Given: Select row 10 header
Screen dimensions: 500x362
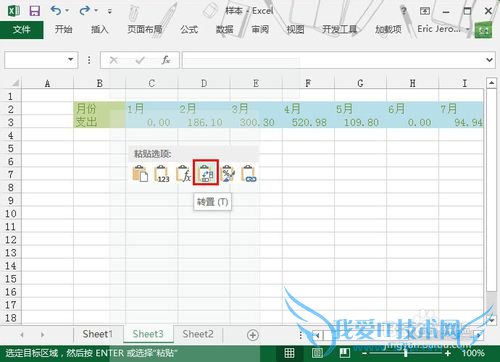Looking at the screenshot, I should coord(11,214).
